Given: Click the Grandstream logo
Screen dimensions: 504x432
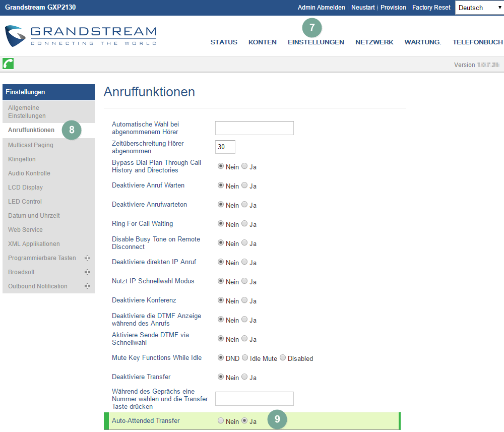Looking at the screenshot, I should (81, 36).
